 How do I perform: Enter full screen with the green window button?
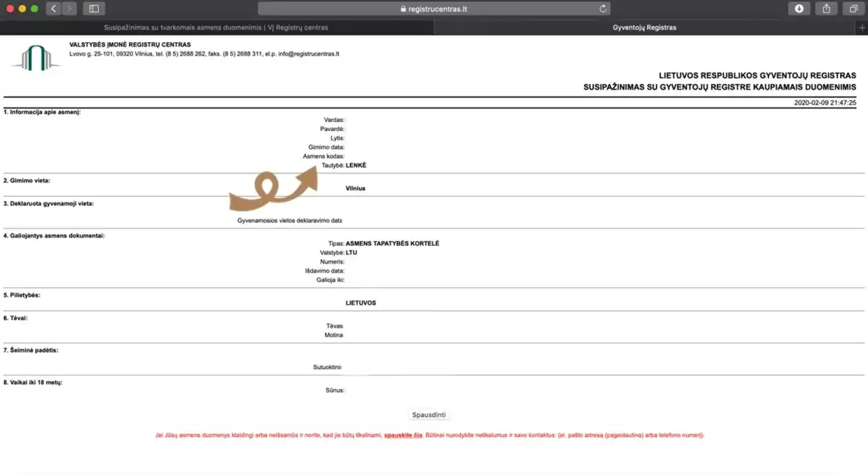35,9
